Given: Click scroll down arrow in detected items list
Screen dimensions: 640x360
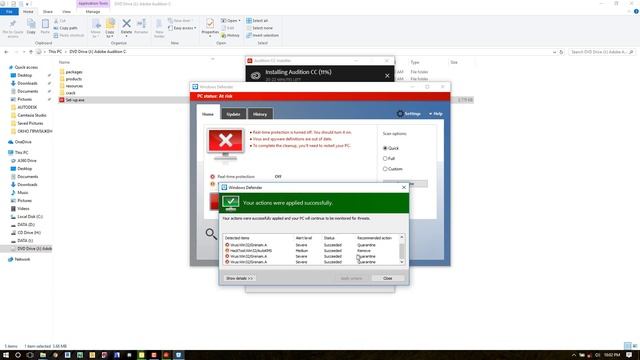Looking at the screenshot, I should [x=402, y=262].
